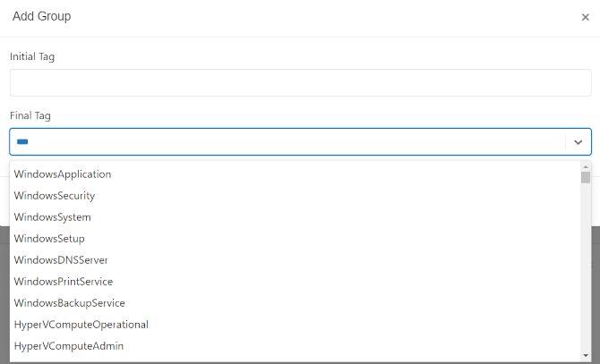Select WindowsApplication from the list
This screenshot has height=364, width=600.
pos(295,174)
